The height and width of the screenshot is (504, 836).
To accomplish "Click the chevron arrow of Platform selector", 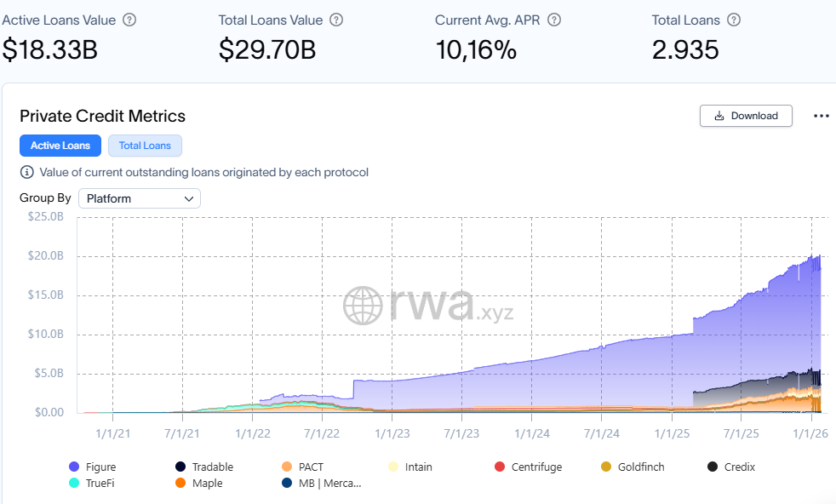I will point(188,198).
